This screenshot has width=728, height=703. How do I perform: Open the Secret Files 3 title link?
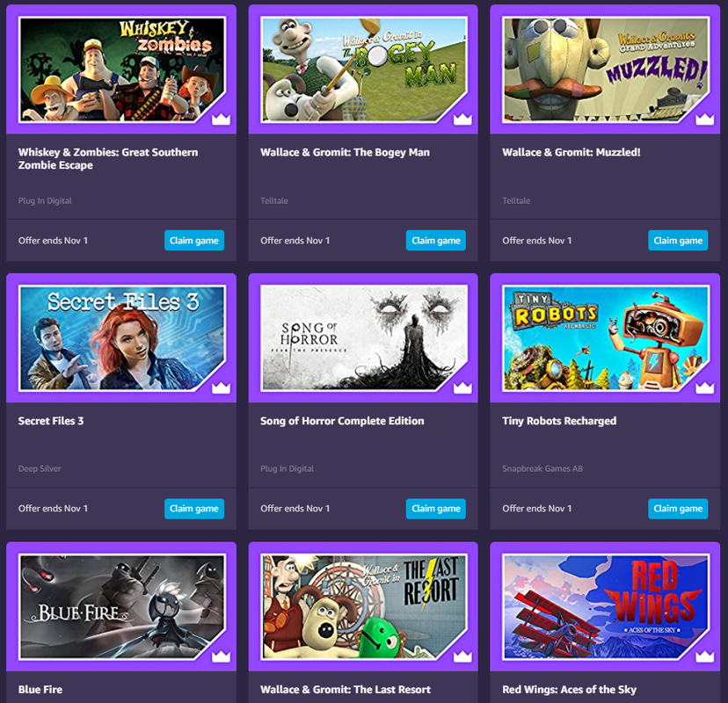coord(51,421)
